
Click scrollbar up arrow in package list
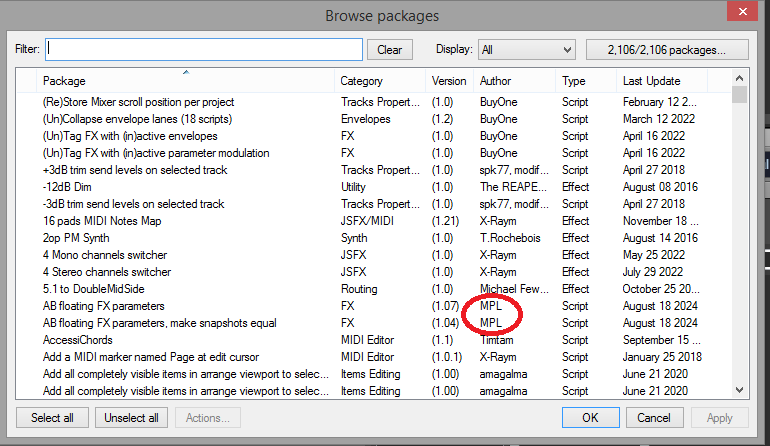tap(740, 78)
